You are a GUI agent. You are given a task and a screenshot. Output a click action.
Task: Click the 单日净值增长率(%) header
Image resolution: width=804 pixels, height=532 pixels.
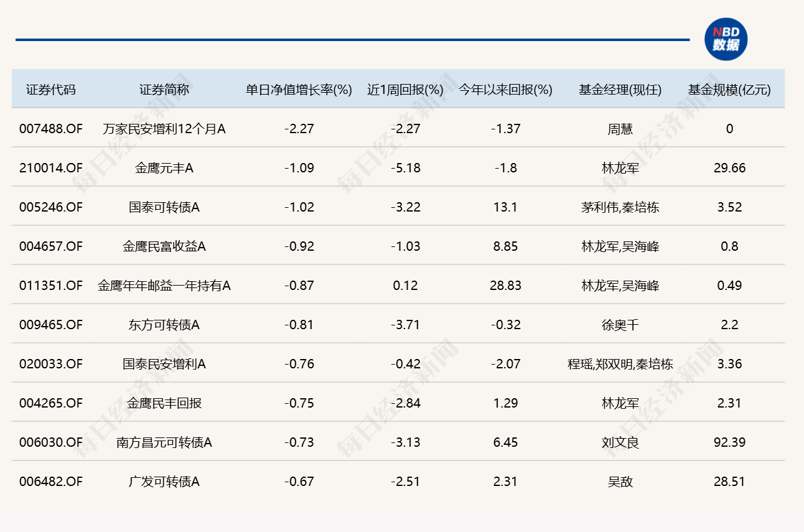pos(299,90)
